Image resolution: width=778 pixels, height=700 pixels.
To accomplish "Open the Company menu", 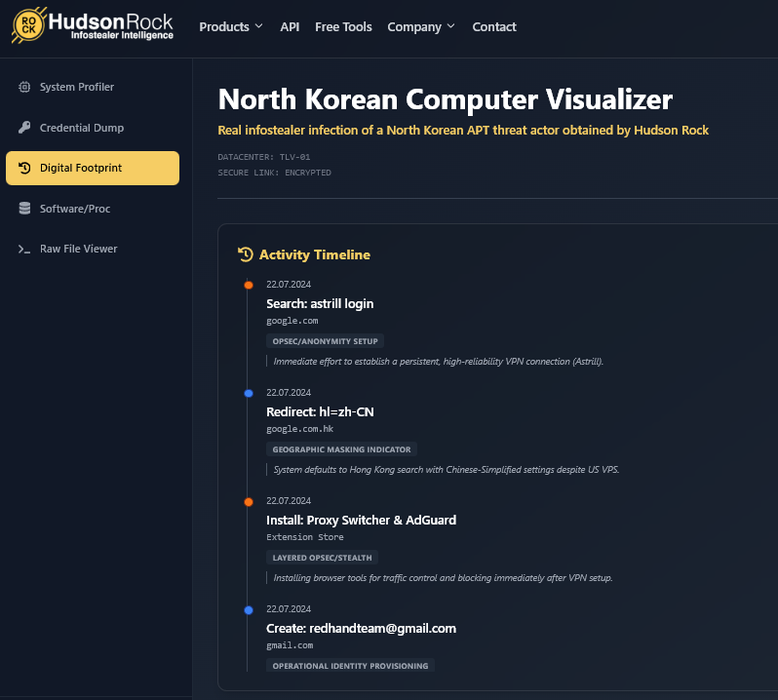I will (421, 26).
